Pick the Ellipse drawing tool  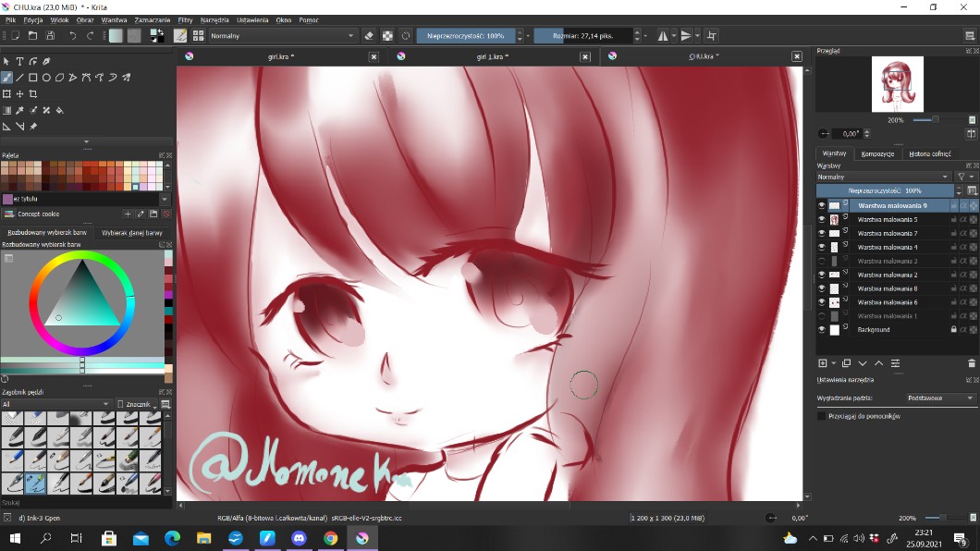click(46, 78)
